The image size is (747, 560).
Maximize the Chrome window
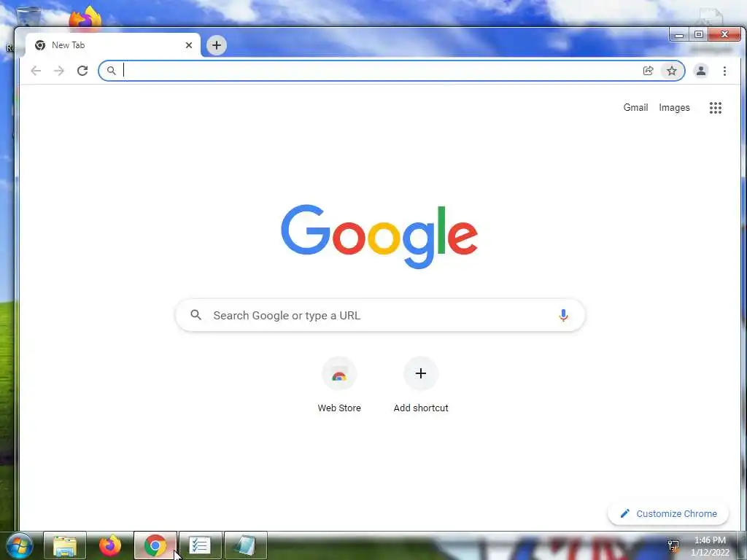pos(699,35)
